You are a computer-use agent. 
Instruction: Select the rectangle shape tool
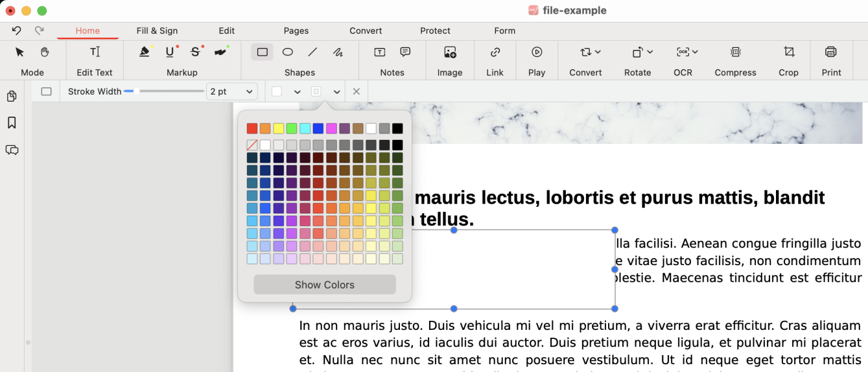(263, 52)
